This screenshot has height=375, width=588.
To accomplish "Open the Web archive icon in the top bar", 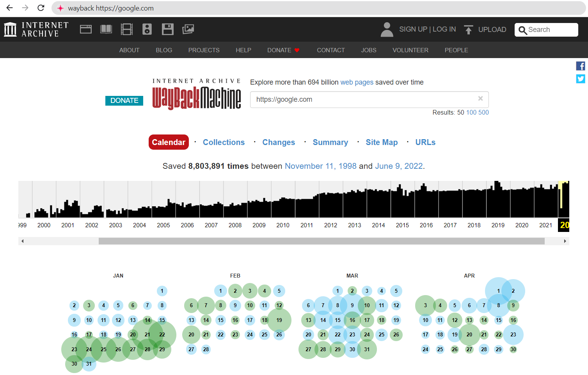I will [x=86, y=29].
